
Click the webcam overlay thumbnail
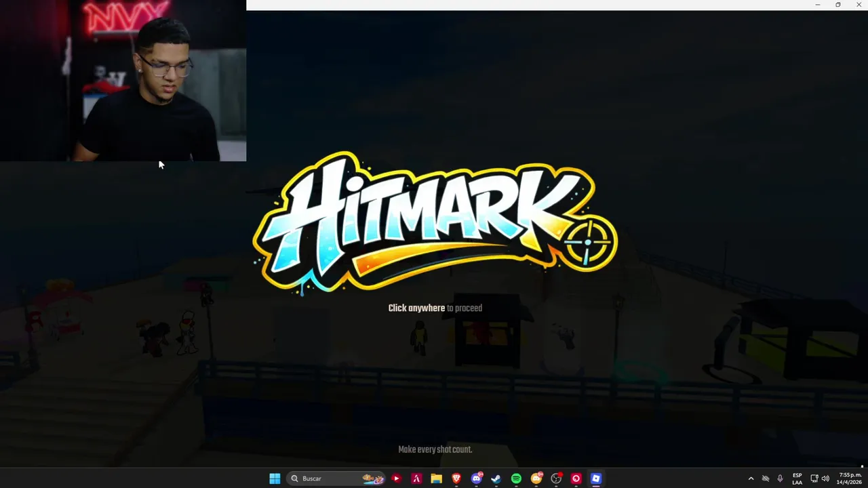(x=123, y=81)
